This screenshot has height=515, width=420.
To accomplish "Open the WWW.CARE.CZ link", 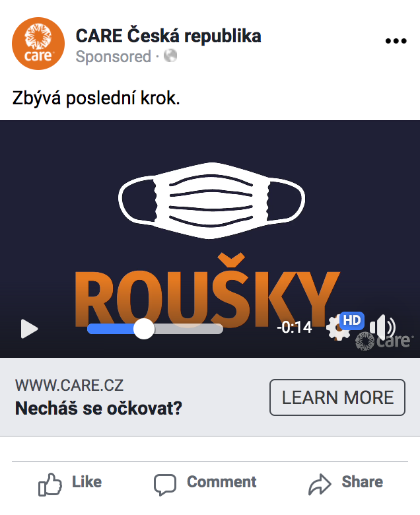I will pos(69,386).
